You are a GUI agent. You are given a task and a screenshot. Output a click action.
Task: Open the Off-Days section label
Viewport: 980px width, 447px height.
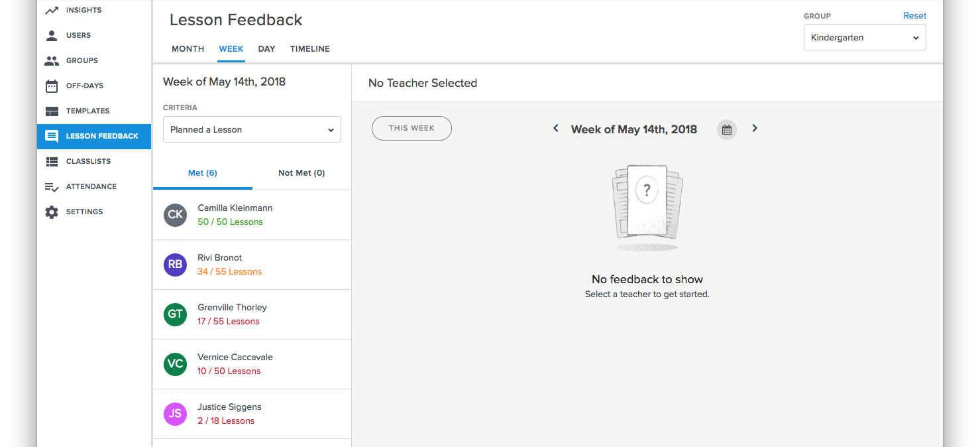click(x=85, y=86)
